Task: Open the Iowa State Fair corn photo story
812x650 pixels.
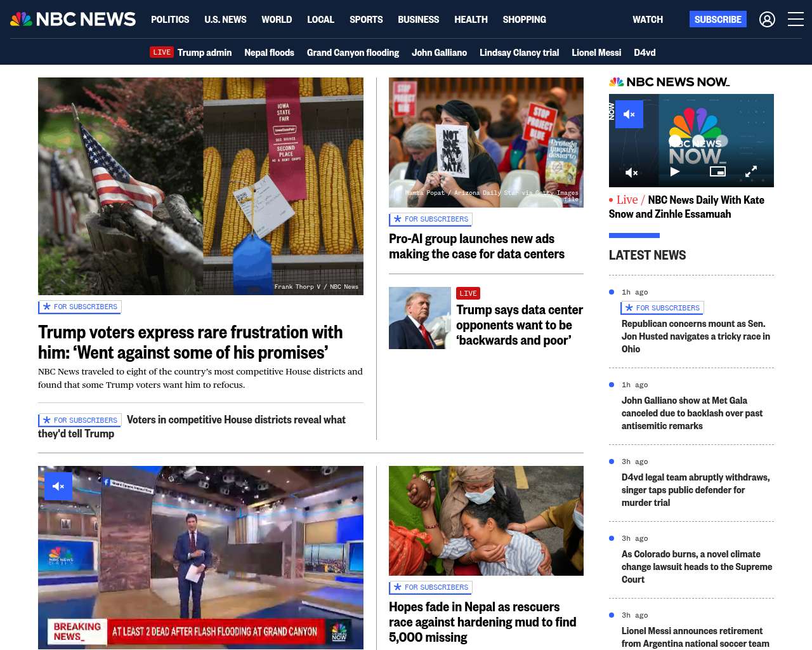Action: [200, 186]
